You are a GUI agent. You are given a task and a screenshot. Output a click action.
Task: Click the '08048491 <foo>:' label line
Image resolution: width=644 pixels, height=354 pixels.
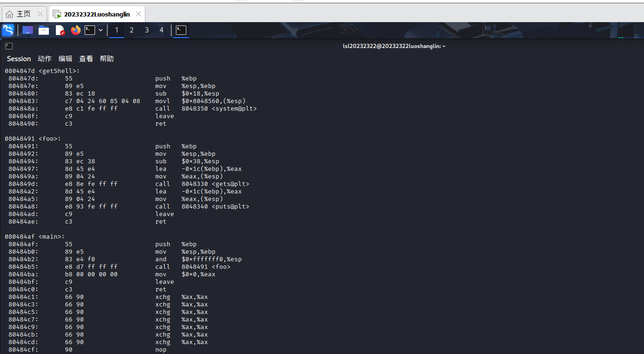click(33, 139)
